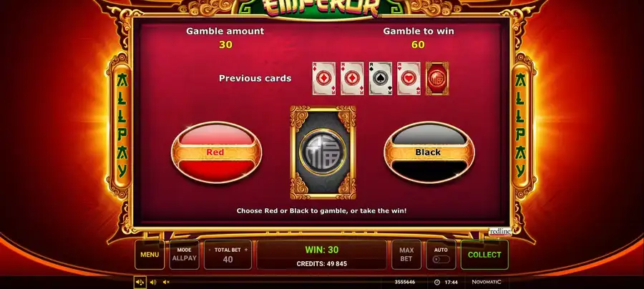
Task: Mute the game sound
Action: [x=166, y=282]
